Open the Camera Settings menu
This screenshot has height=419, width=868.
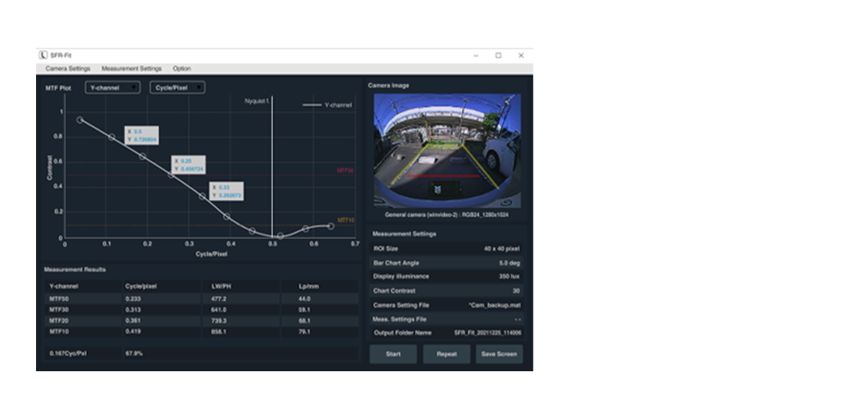point(68,68)
